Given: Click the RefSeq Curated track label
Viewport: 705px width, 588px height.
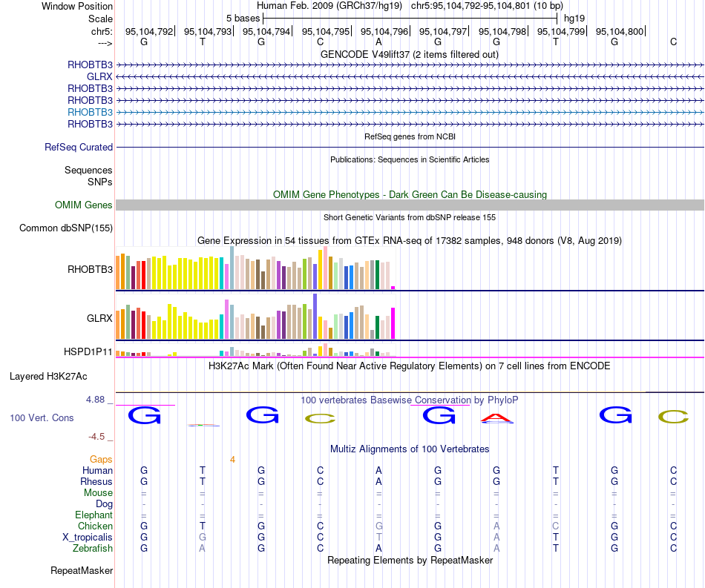Looking at the screenshot, I should pyautogui.click(x=79, y=147).
